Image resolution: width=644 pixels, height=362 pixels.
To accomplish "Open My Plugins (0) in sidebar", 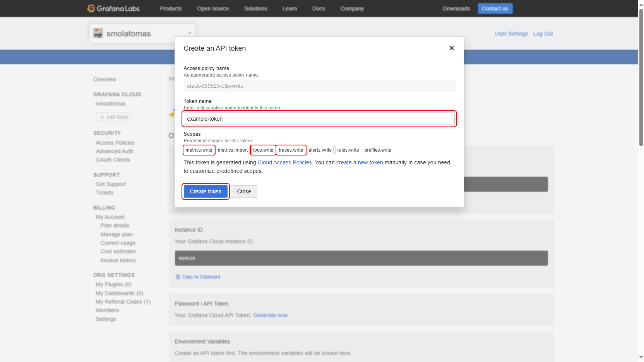I will 114,284.
